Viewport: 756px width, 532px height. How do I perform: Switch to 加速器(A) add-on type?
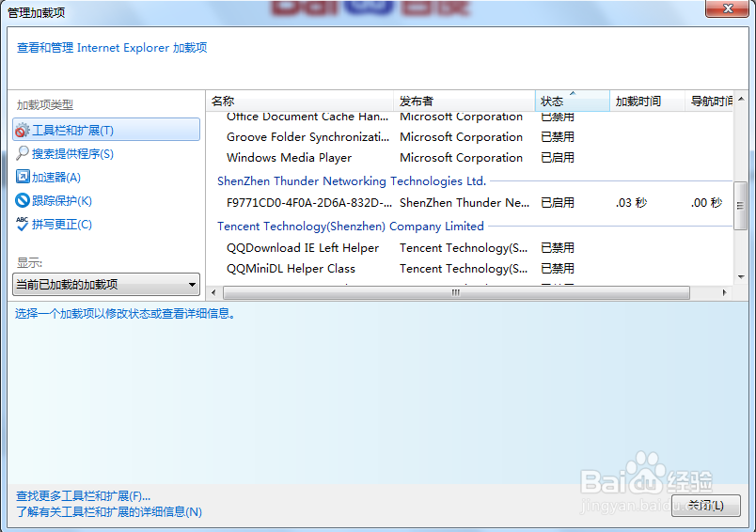pos(55,178)
